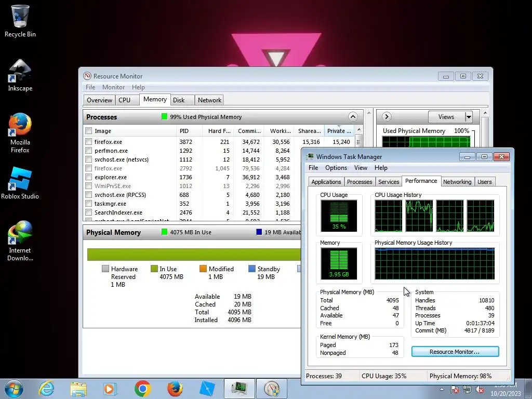The image size is (532, 399).
Task: Open Resource Monitor Help menu
Action: tap(138, 87)
